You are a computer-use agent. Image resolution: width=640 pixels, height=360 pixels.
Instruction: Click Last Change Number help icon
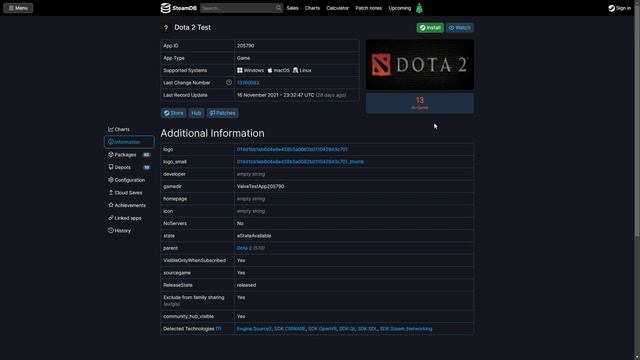coord(229,82)
